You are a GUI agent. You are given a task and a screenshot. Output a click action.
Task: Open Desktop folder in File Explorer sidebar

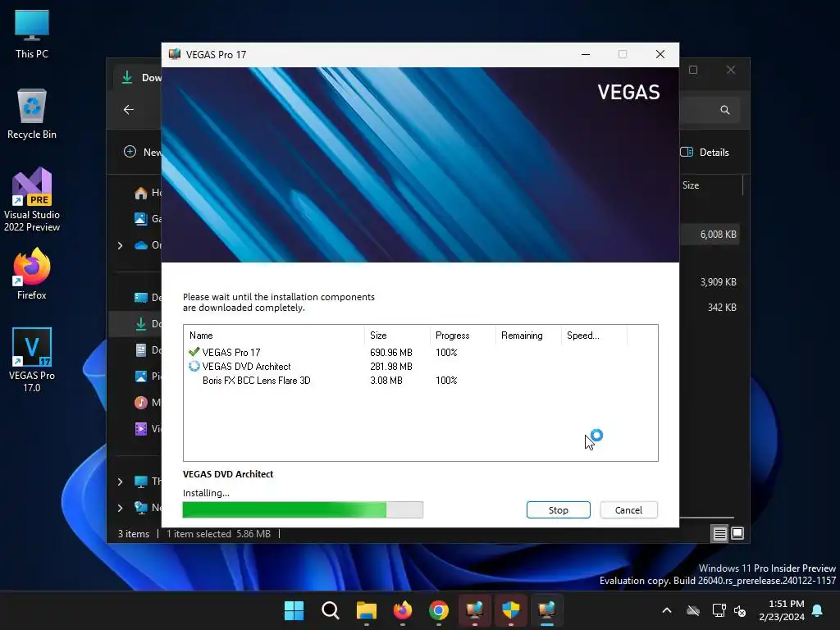148,297
